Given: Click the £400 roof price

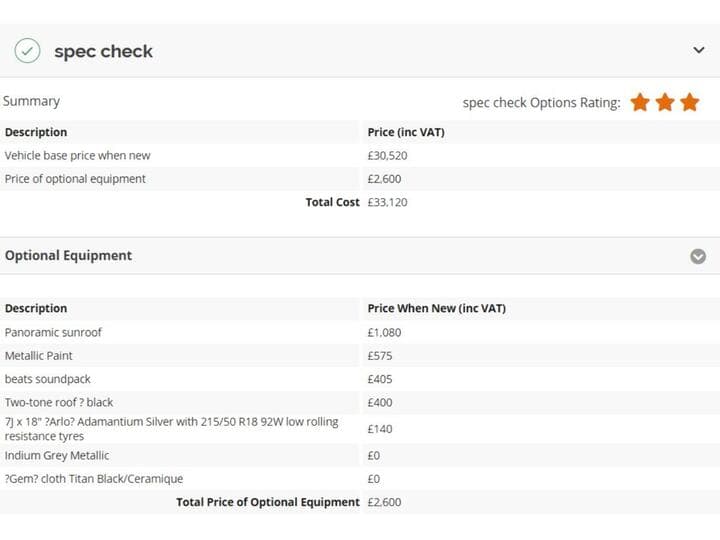Looking at the screenshot, I should (x=380, y=403).
